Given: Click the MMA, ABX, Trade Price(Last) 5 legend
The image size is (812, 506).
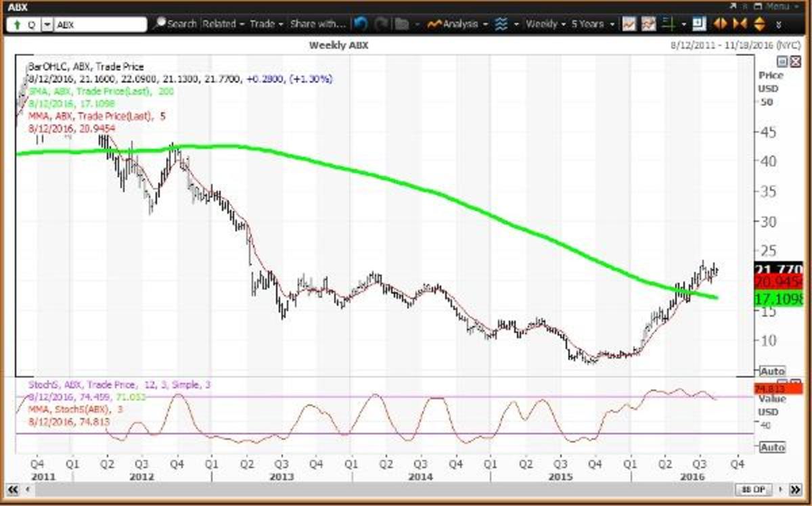Looking at the screenshot, I should pos(96,116).
